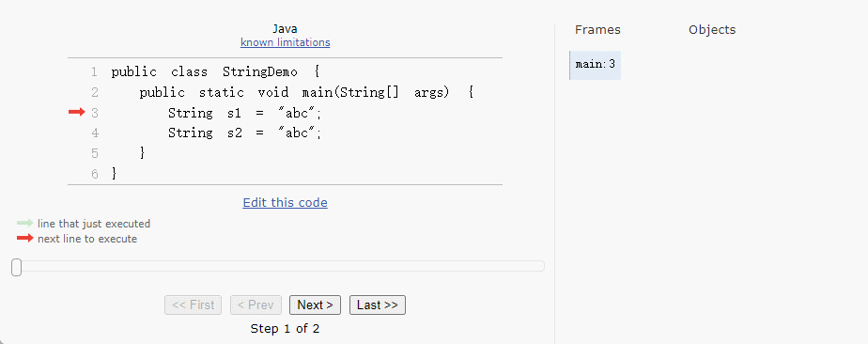Click the execution step slider handle
868x344 pixels.
tap(17, 267)
